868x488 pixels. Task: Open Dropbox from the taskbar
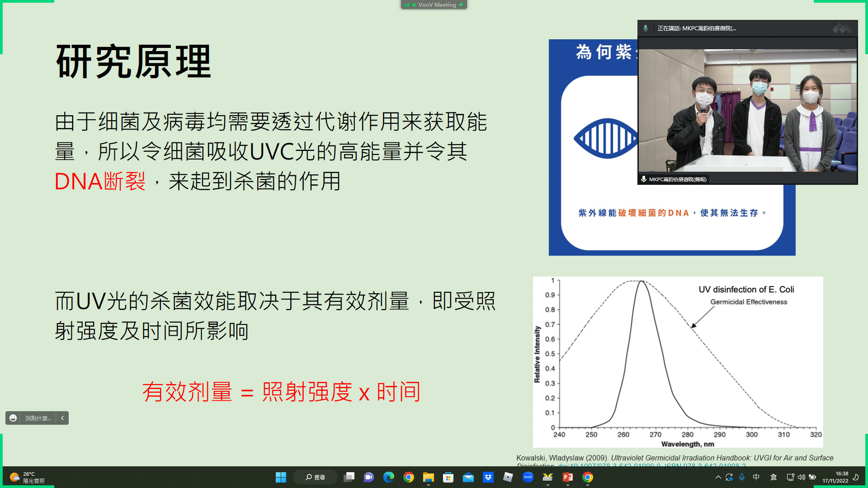(x=488, y=477)
